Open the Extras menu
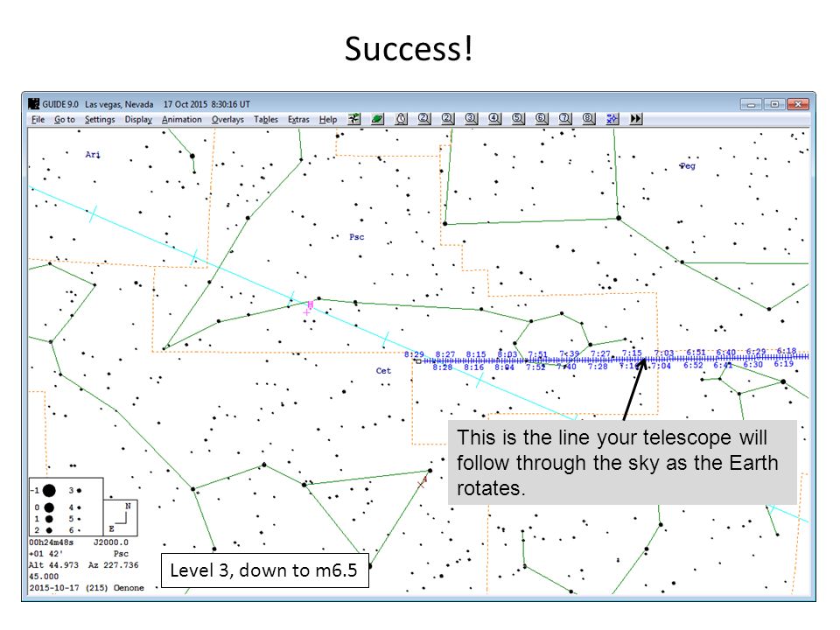This screenshot has height=630, width=840. click(x=298, y=120)
